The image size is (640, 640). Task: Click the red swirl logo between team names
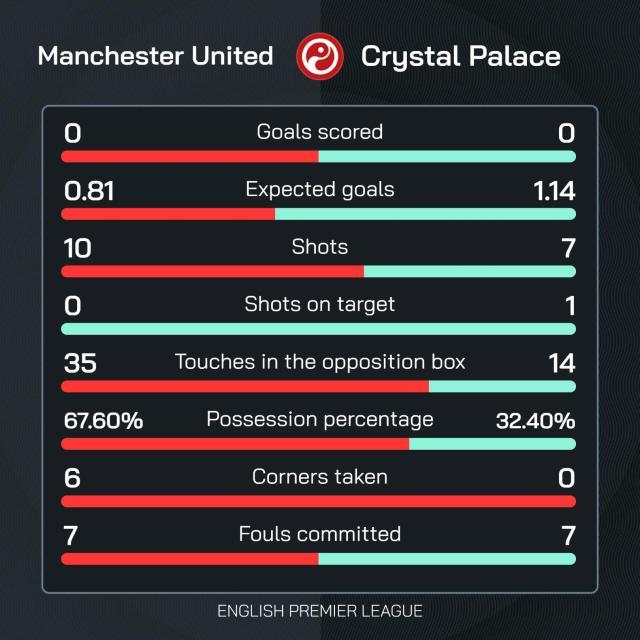pyautogui.click(x=320, y=55)
